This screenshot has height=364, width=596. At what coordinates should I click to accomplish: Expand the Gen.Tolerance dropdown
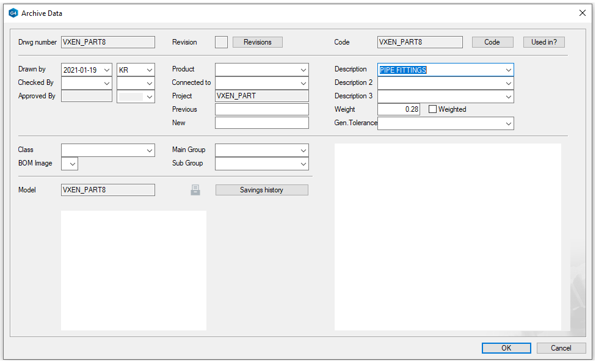(508, 124)
